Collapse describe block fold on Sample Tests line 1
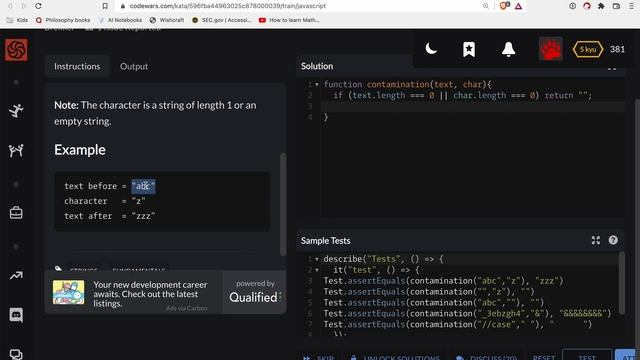Image resolution: width=640 pixels, height=360 pixels. [x=317, y=259]
